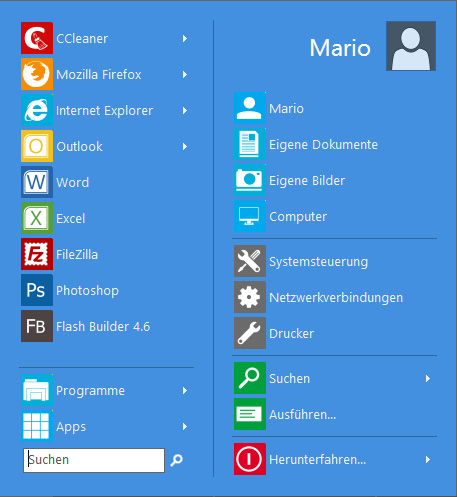Open Ausführen... run dialog
Screen dimensions: 457x497
click(335, 414)
